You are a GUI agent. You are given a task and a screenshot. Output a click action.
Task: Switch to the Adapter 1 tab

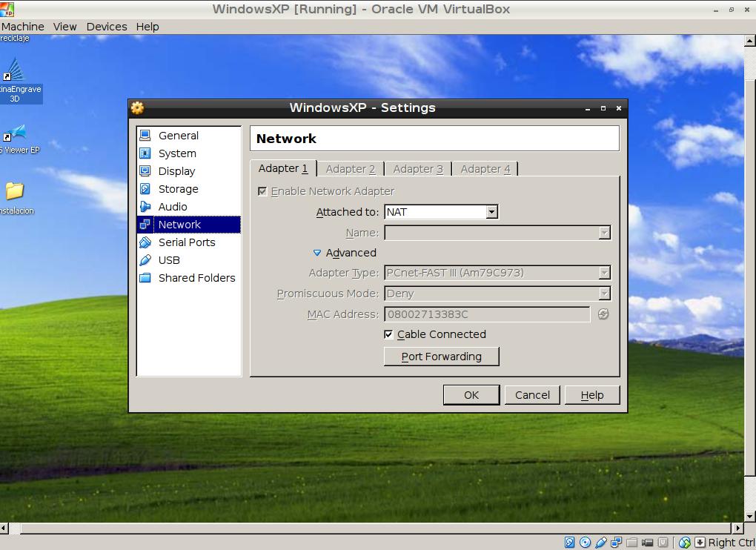[x=283, y=168]
